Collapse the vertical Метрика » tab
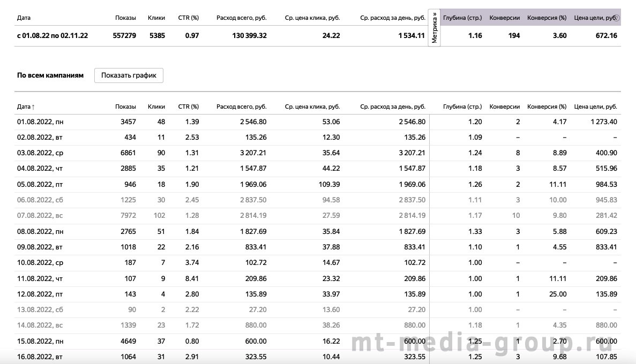Viewport: 636px width, 364px height. [x=435, y=27]
